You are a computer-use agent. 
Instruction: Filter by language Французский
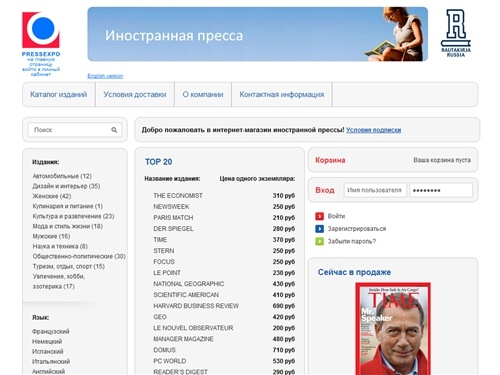point(51,331)
